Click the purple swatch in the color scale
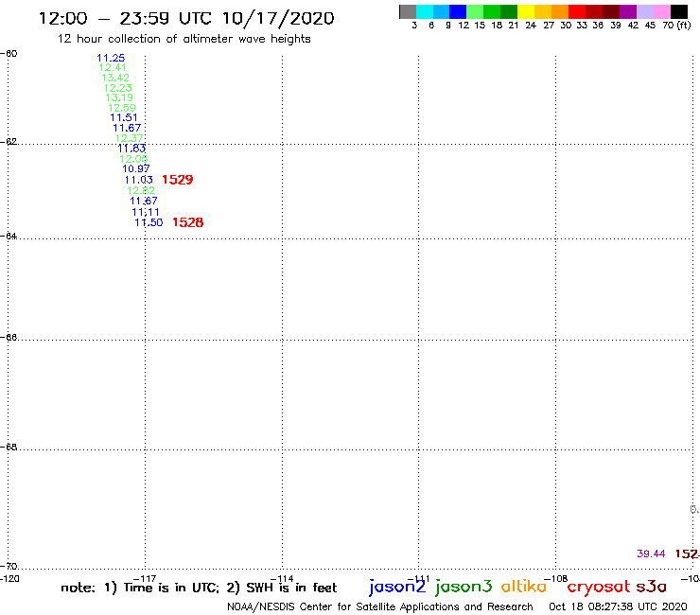The height and width of the screenshot is (615, 700). pos(628,11)
